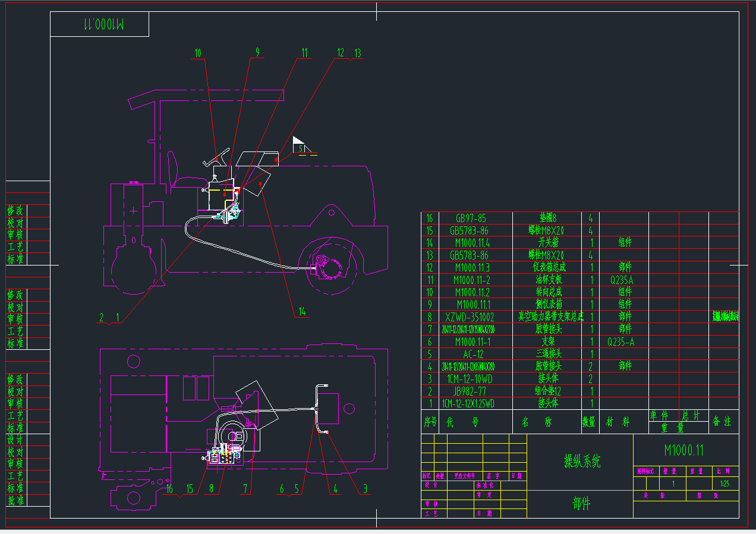
Task: Select balloon callout 15 below plan view
Action: 189,489
